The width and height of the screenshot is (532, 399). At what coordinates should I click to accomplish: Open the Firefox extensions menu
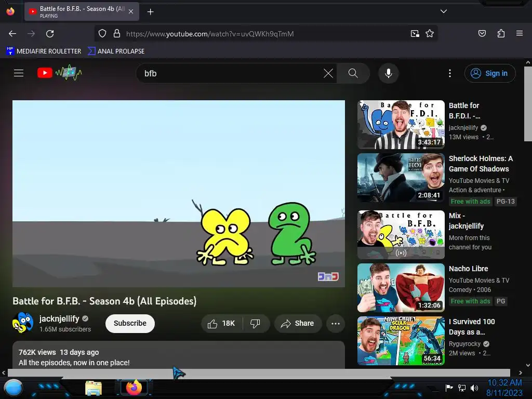click(501, 33)
